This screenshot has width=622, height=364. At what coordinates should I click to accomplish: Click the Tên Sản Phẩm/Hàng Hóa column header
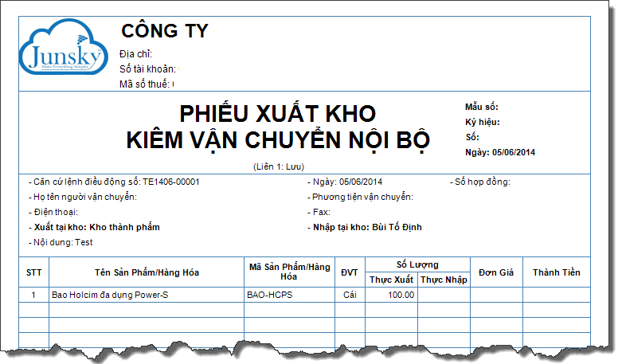pyautogui.click(x=147, y=272)
